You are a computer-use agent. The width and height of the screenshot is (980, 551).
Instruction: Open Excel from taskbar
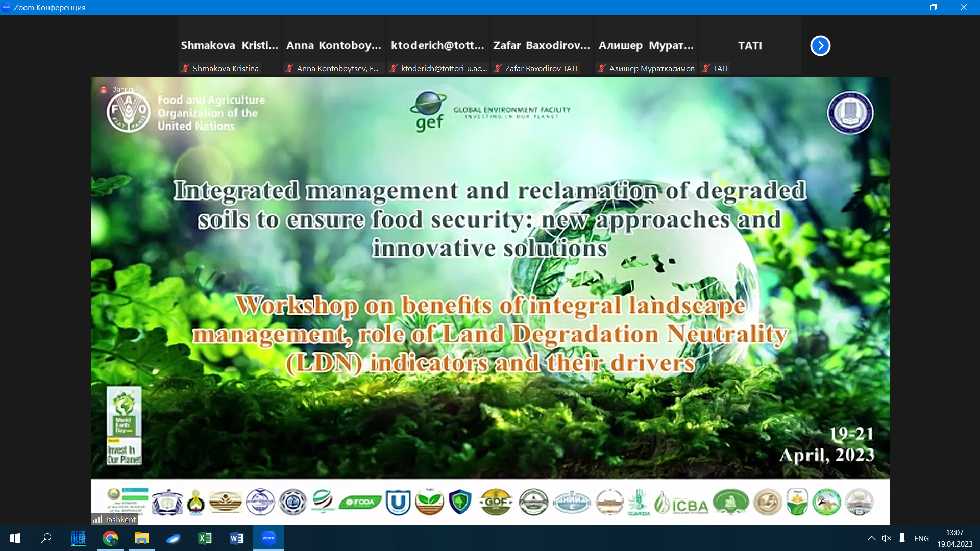pos(205,538)
